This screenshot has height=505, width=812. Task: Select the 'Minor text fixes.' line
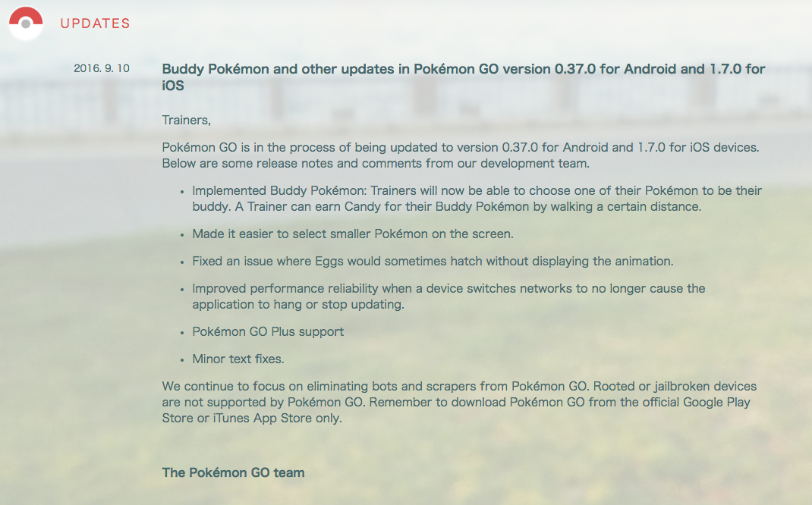(238, 359)
